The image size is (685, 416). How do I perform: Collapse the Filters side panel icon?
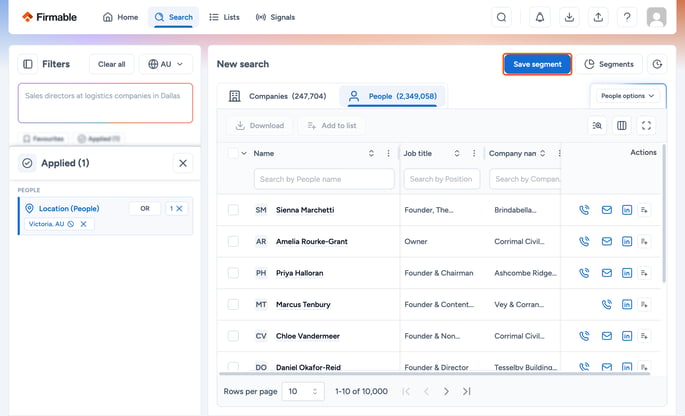pos(28,64)
